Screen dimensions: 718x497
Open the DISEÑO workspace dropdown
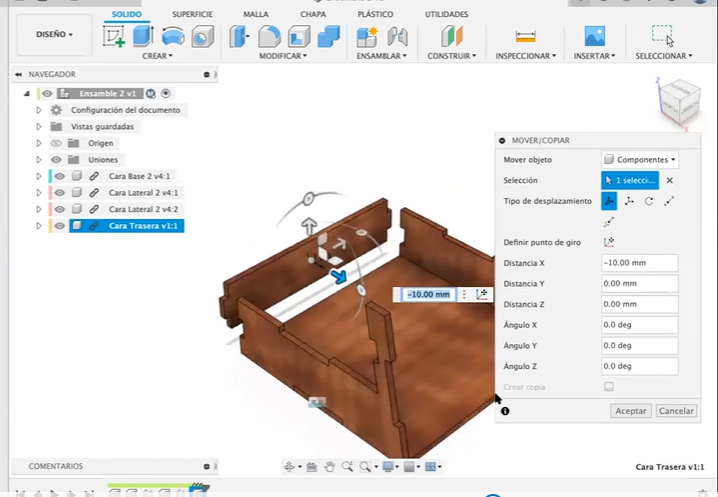[x=54, y=34]
